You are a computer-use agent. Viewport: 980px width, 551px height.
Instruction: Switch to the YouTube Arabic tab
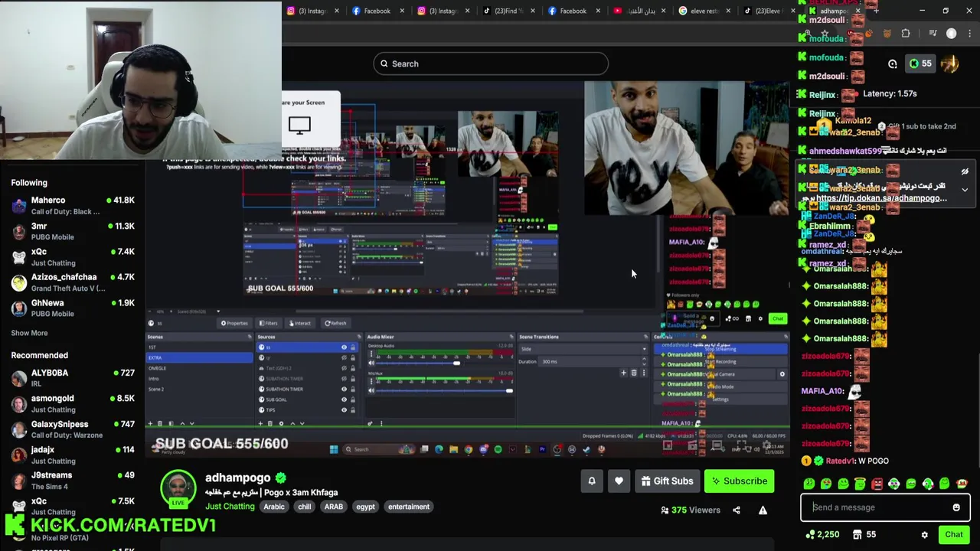pos(639,11)
